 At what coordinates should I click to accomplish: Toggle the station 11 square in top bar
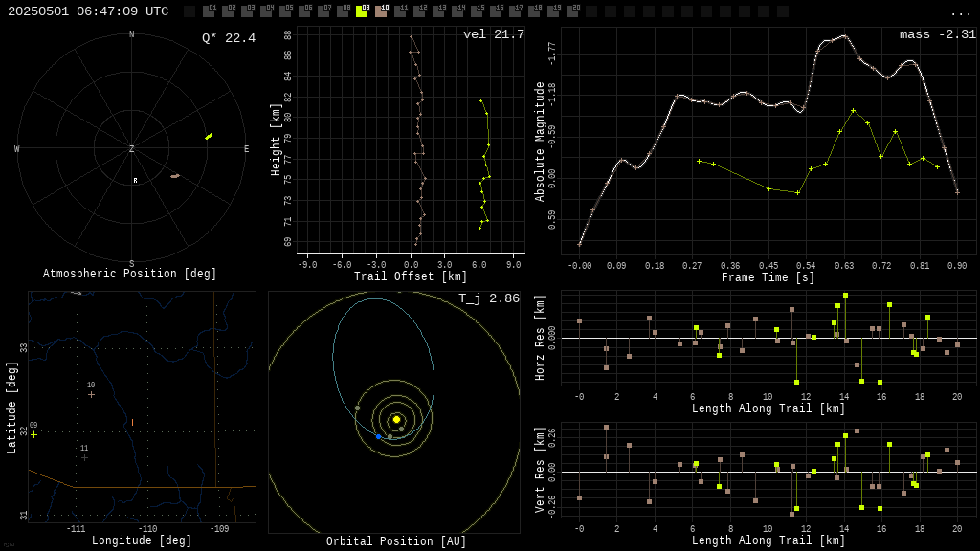[400, 11]
